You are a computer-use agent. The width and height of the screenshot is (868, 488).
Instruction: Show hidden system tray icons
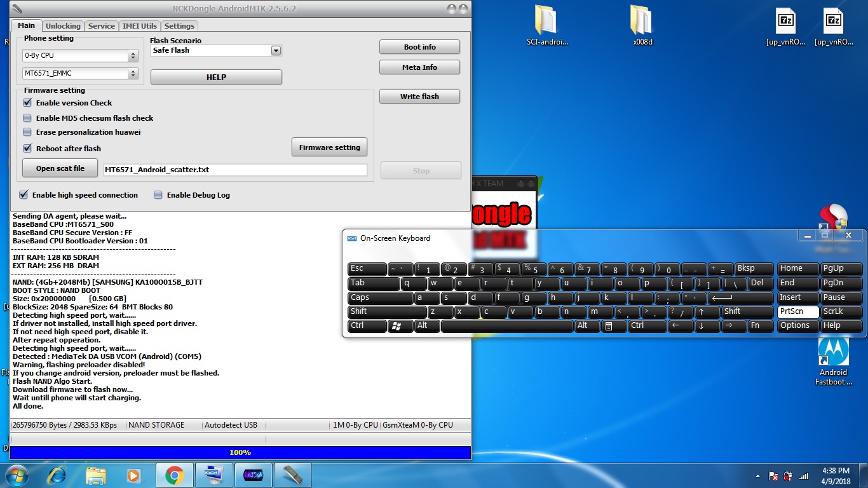tap(757, 476)
